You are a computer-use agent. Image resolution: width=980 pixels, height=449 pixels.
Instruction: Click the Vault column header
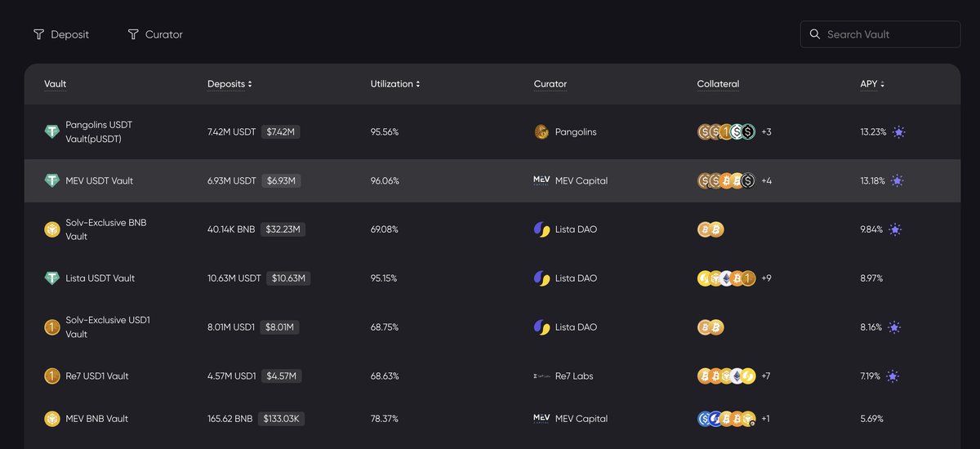click(56, 84)
